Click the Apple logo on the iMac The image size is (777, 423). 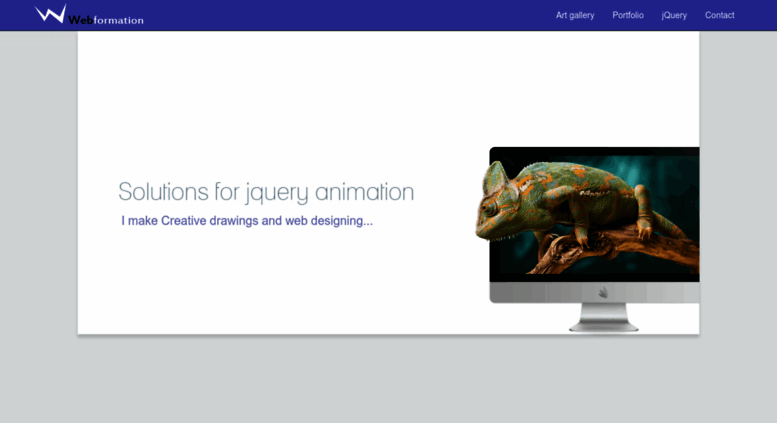coord(603,293)
